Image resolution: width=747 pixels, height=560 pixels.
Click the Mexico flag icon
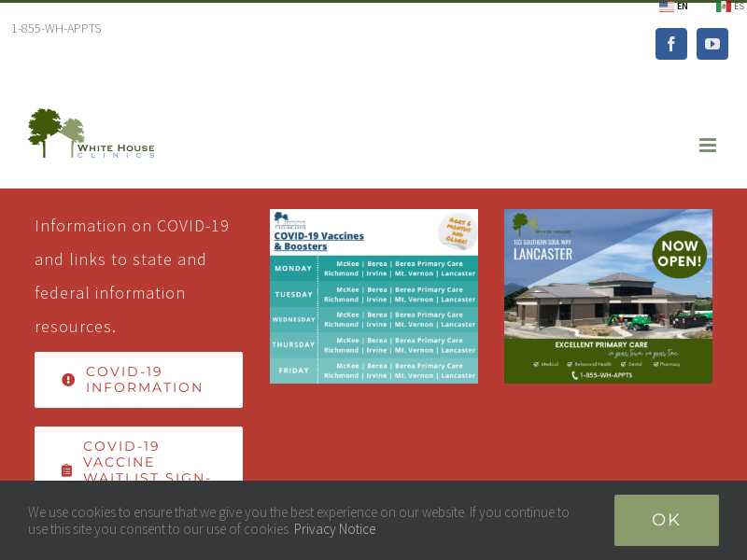click(x=723, y=7)
